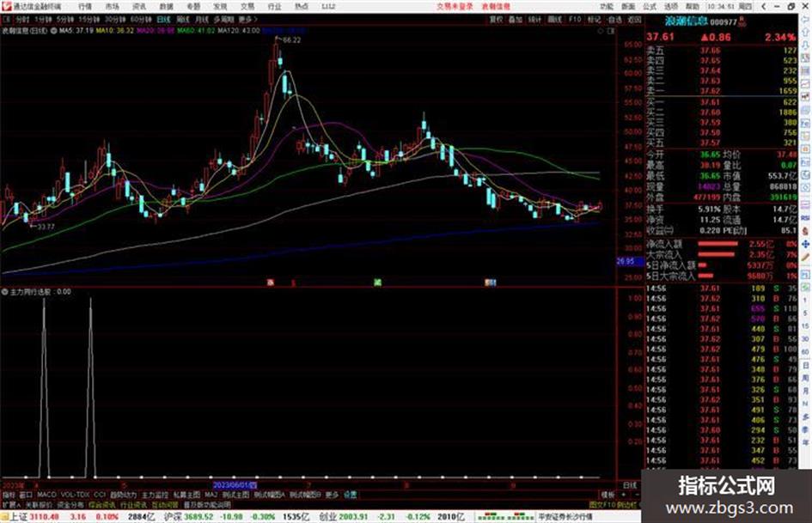The width and height of the screenshot is (812, 523).
Task: Switch chart to 60分钟 period
Action: (141, 19)
